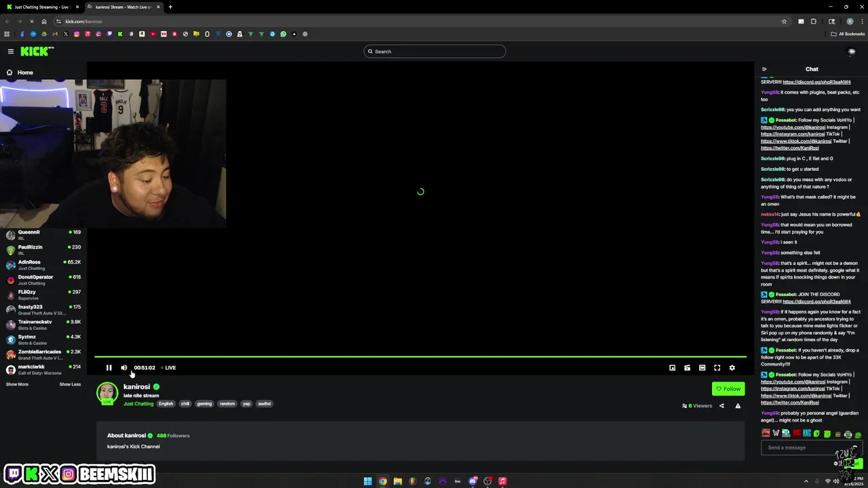Open the discord.gg link at chat top
The image size is (868, 488).
[816, 82]
